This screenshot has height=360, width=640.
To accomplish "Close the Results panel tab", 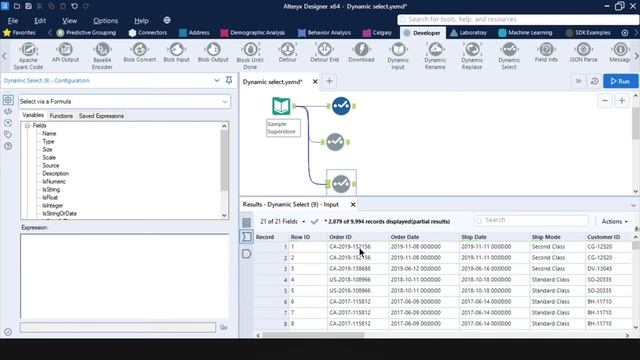I will click(x=353, y=204).
